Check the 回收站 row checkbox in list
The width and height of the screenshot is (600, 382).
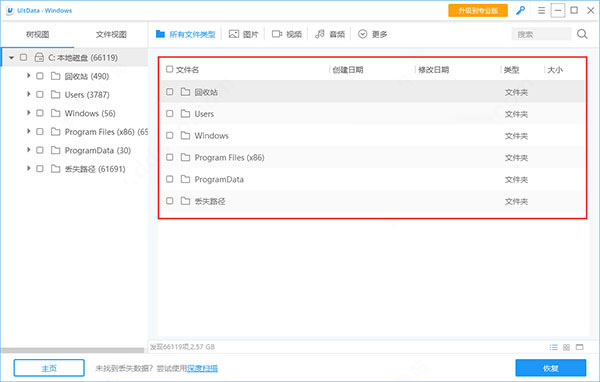click(170, 92)
